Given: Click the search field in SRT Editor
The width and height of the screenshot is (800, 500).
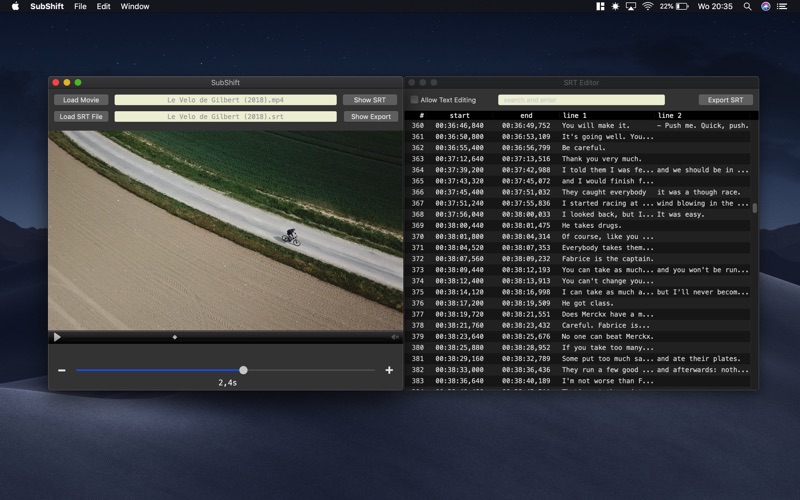Looking at the screenshot, I should tap(581, 100).
